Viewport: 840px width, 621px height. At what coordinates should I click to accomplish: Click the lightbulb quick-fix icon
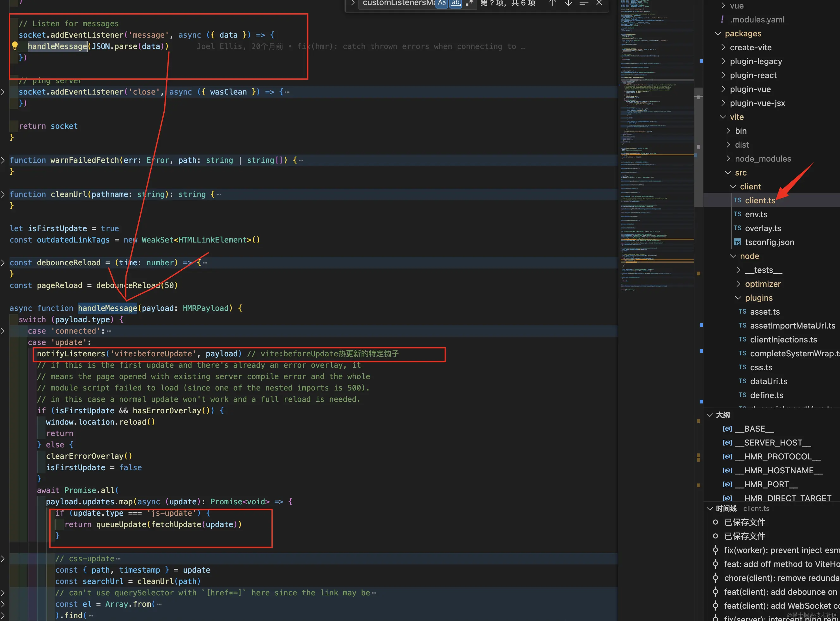(15, 46)
